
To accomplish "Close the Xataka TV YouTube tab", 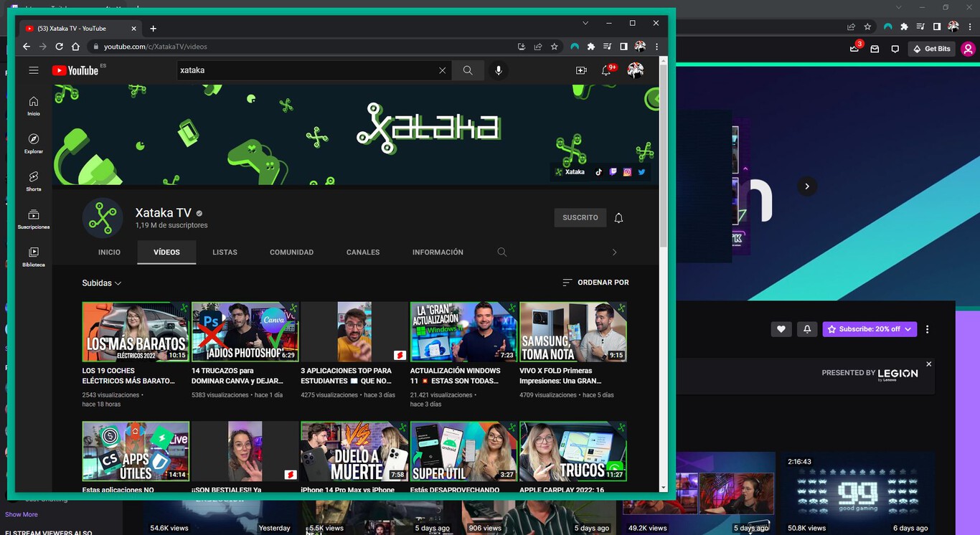I will tap(133, 29).
